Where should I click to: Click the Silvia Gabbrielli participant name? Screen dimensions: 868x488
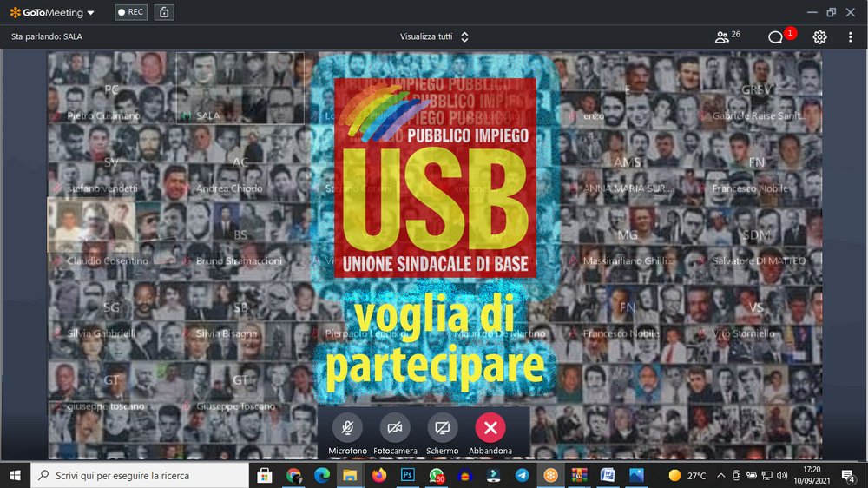point(102,333)
